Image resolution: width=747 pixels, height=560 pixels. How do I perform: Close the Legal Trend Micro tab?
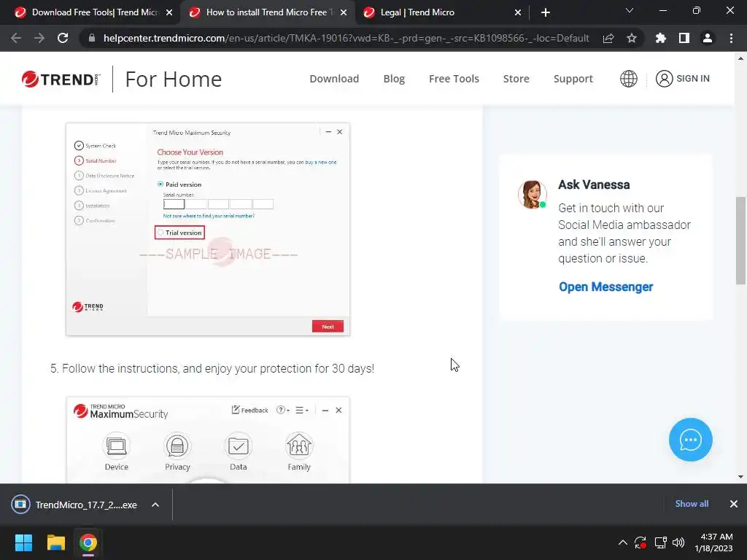click(518, 12)
